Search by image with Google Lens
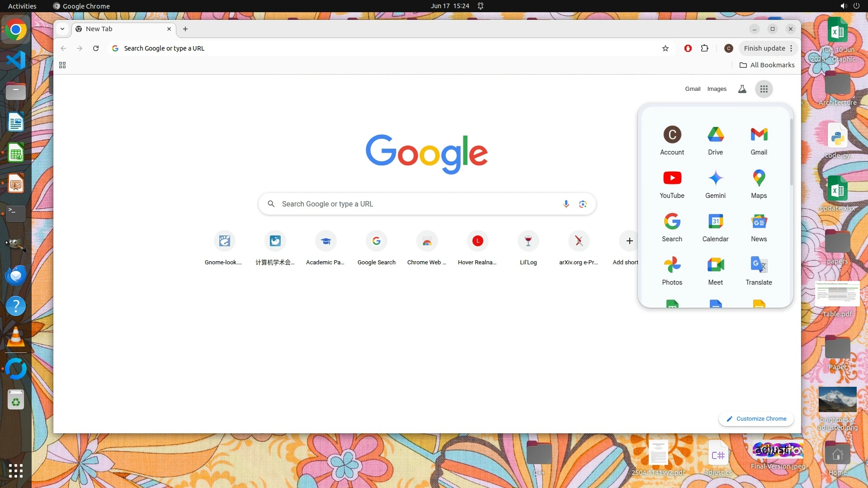The width and height of the screenshot is (868, 488). pos(583,204)
